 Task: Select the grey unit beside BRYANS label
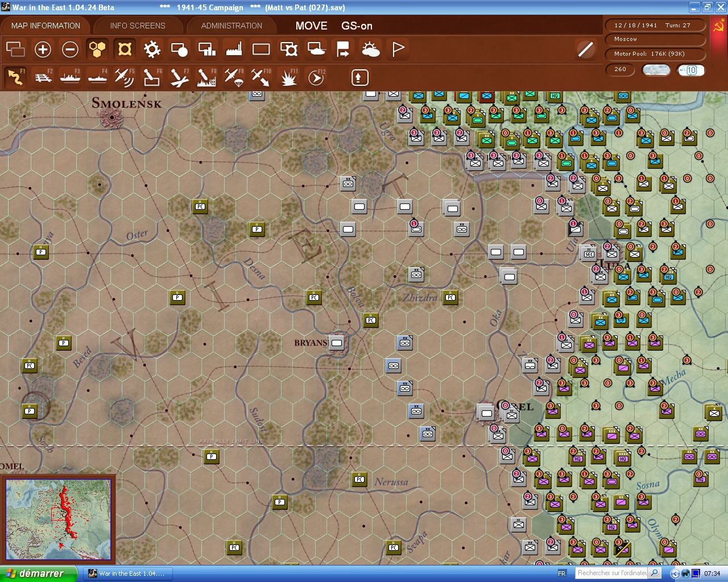pos(337,343)
